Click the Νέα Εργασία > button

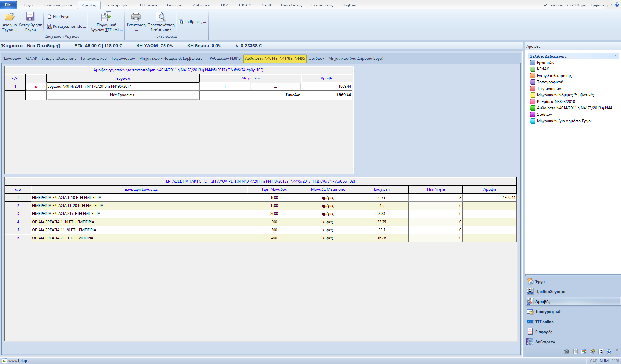123,95
